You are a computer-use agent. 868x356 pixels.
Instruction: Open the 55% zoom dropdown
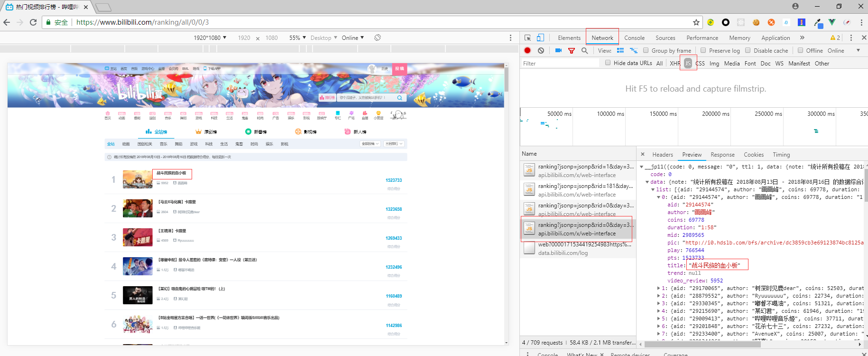point(297,37)
